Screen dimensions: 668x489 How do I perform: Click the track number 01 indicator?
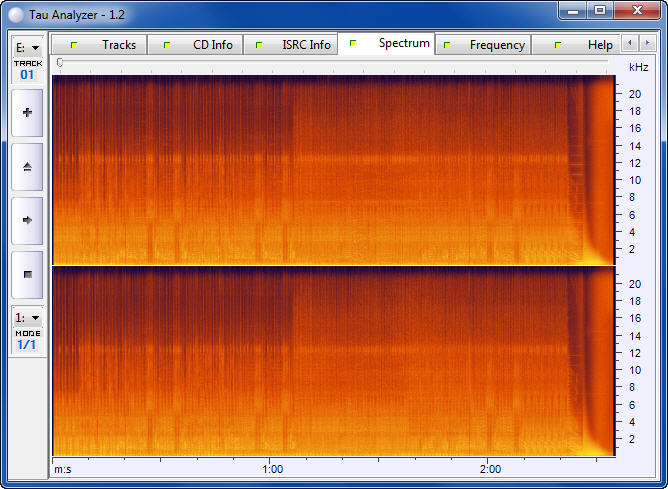tap(27, 74)
